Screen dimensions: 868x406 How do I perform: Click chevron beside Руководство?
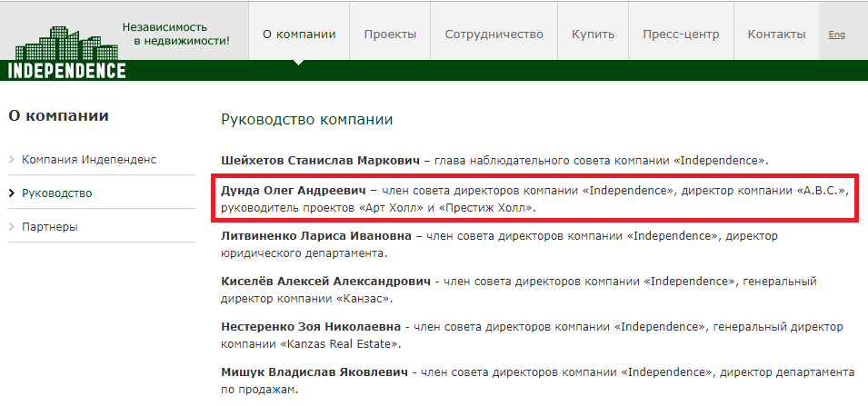12,193
